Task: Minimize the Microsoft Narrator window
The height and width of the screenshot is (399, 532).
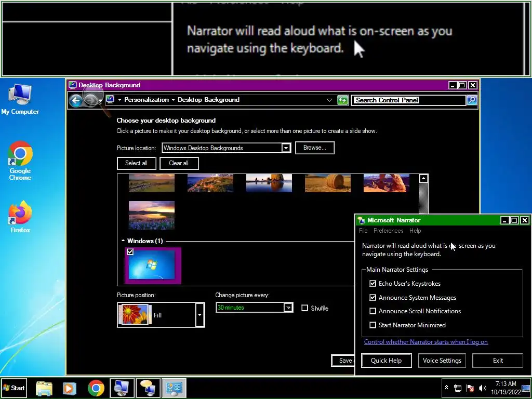Action: point(504,220)
